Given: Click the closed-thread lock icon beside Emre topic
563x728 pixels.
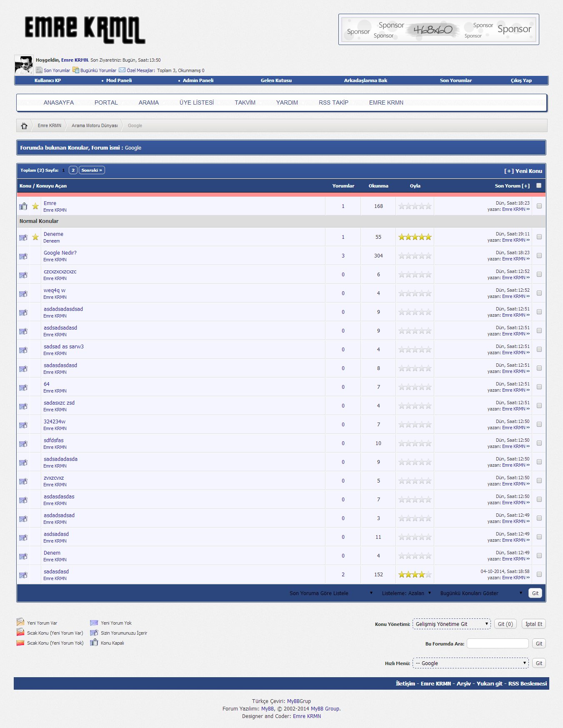Looking at the screenshot, I should [x=23, y=206].
